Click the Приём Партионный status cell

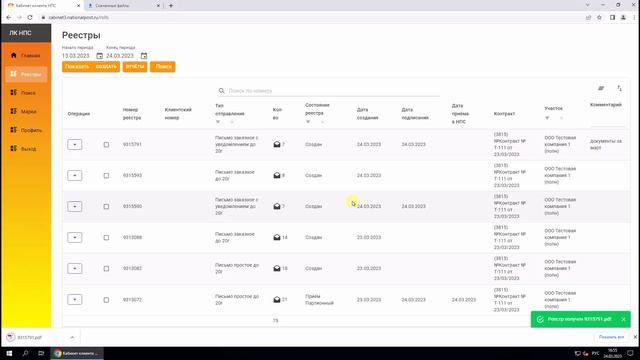coord(319,300)
